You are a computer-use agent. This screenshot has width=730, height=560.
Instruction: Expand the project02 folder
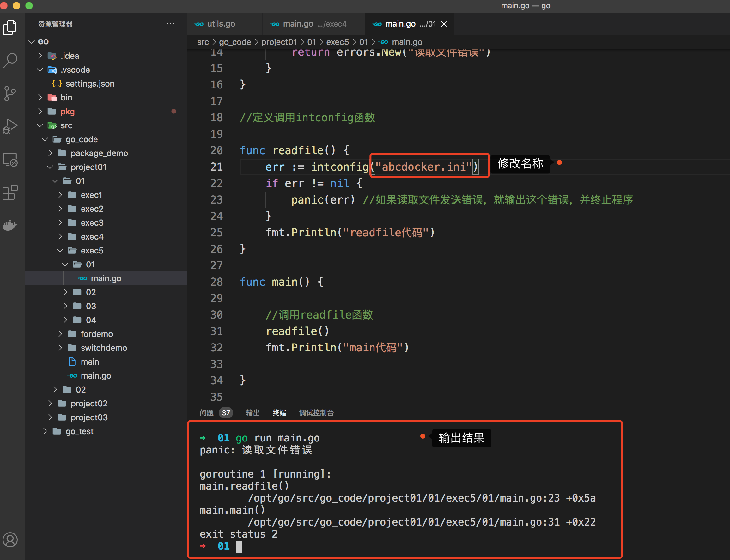89,403
